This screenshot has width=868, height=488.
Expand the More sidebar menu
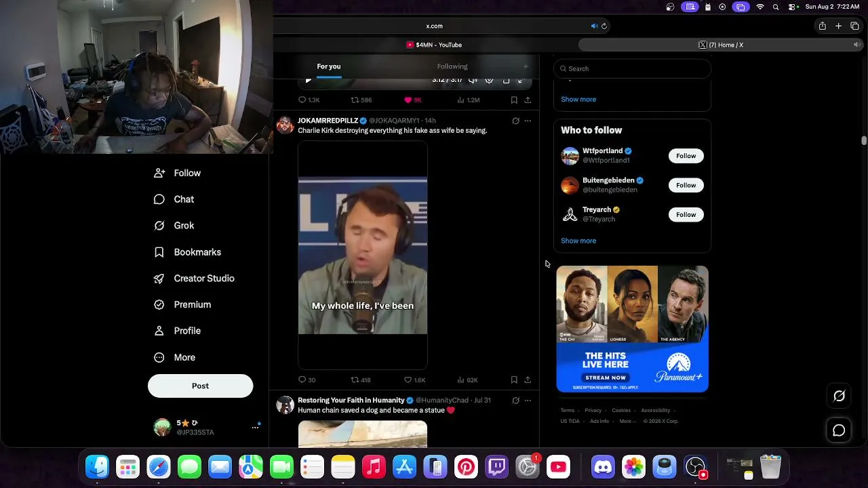175,357
